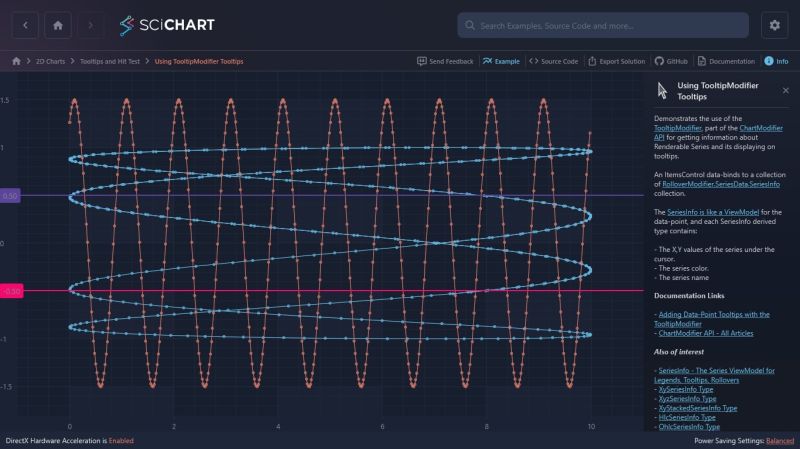Open the Documentation tab

click(726, 61)
